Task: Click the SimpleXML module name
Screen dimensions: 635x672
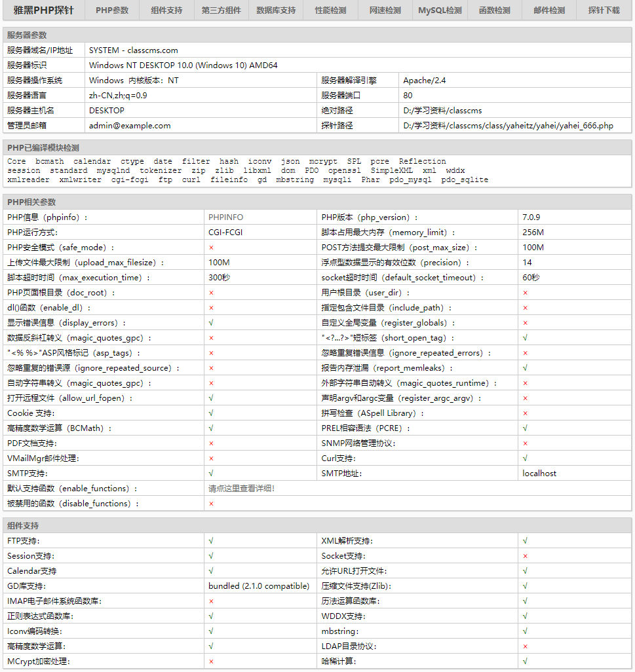Action: [x=392, y=170]
